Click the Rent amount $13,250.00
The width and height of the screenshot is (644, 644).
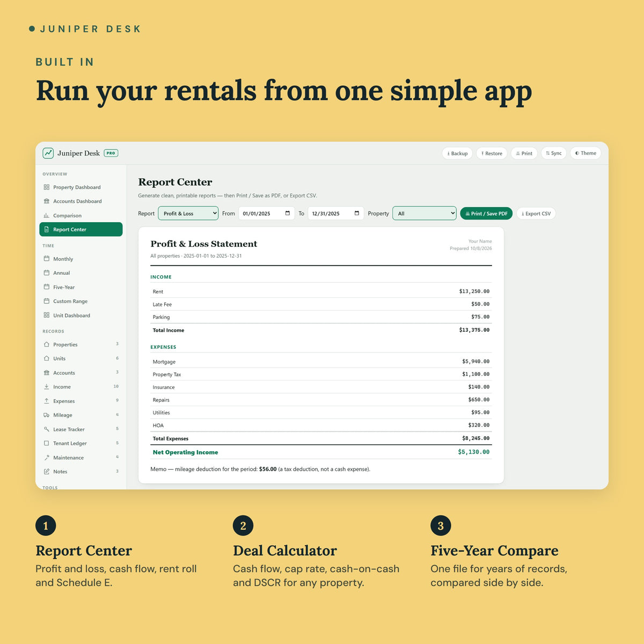tap(474, 291)
